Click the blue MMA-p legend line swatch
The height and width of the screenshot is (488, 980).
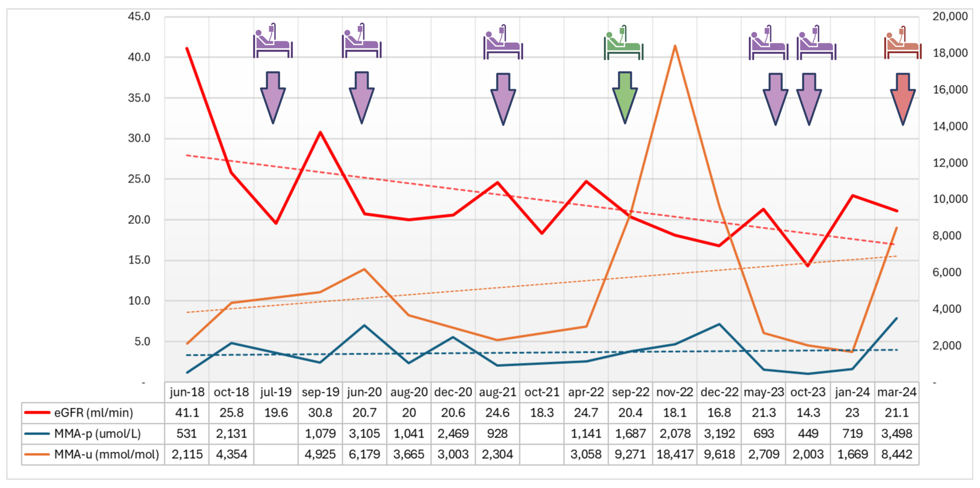click(37, 434)
